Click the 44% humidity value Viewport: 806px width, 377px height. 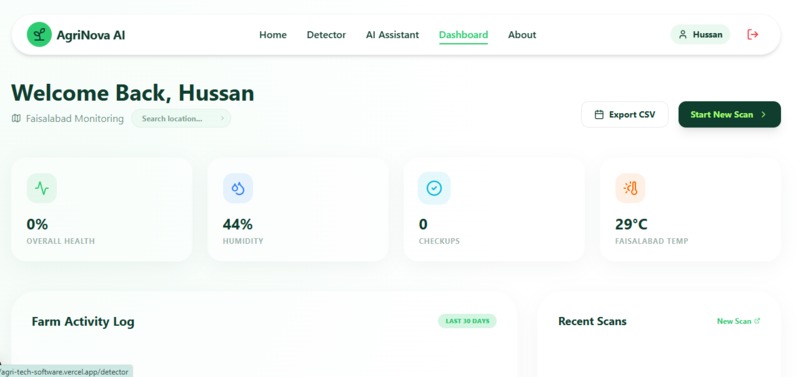click(237, 224)
